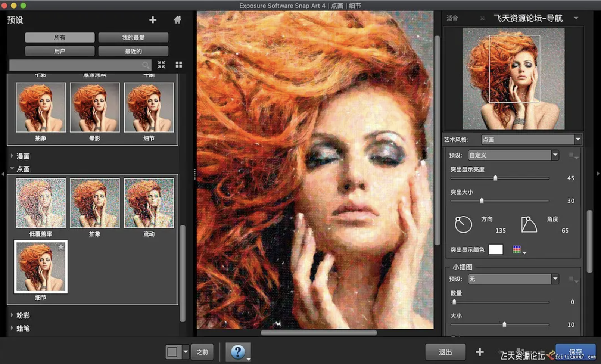Select the 我的最爱 presets tab
Screen dimensions: 601x364
(x=133, y=37)
